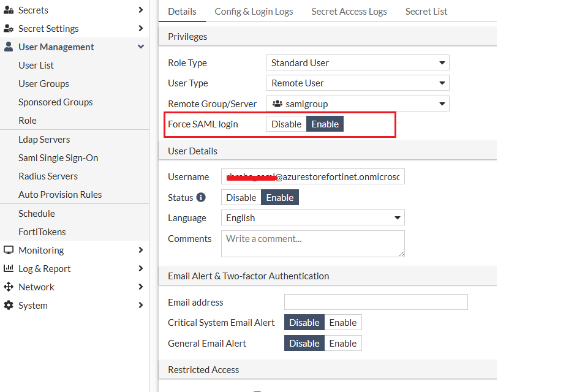Go to FortiTokens in sidebar
The height and width of the screenshot is (392, 566).
coord(42,232)
